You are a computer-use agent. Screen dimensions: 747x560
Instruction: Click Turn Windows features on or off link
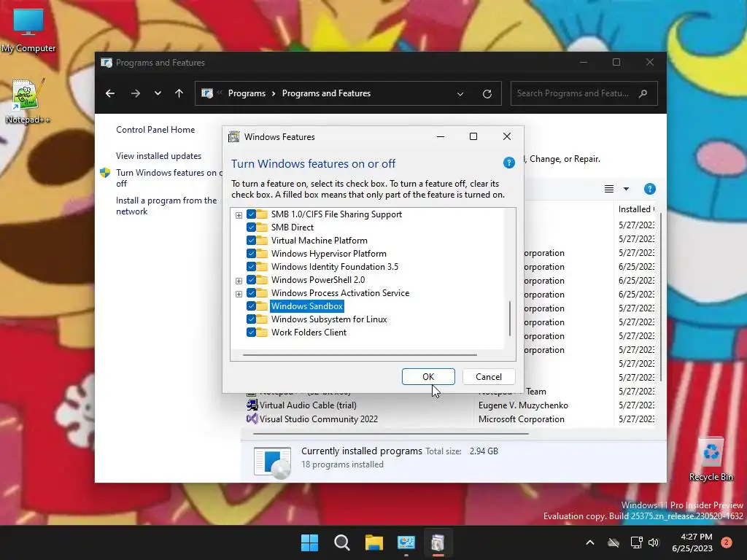169,178
